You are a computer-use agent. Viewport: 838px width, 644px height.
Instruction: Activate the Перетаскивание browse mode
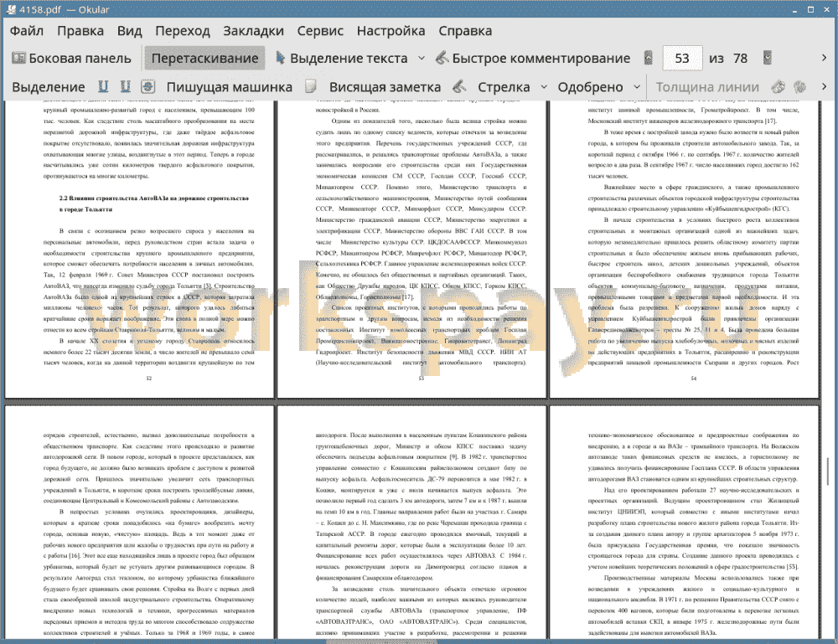coord(204,59)
